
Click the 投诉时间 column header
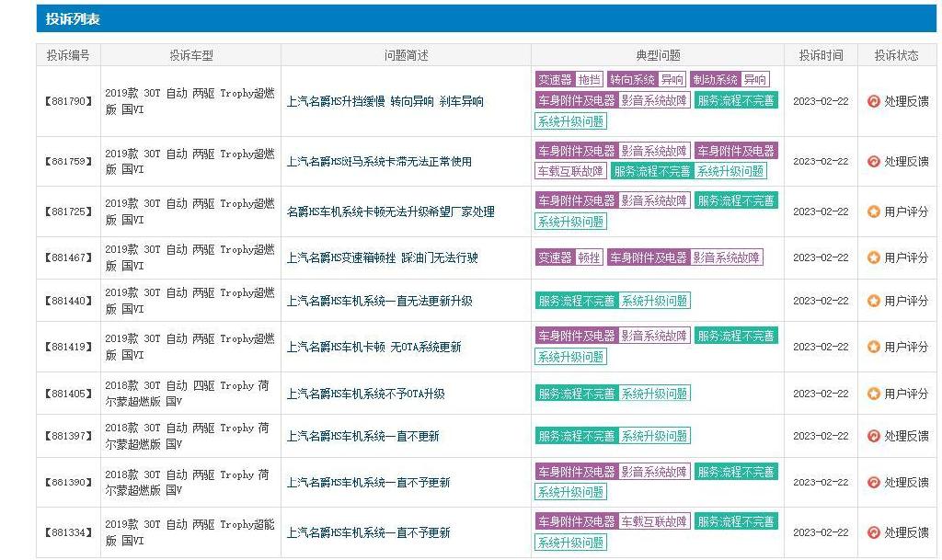coord(821,55)
